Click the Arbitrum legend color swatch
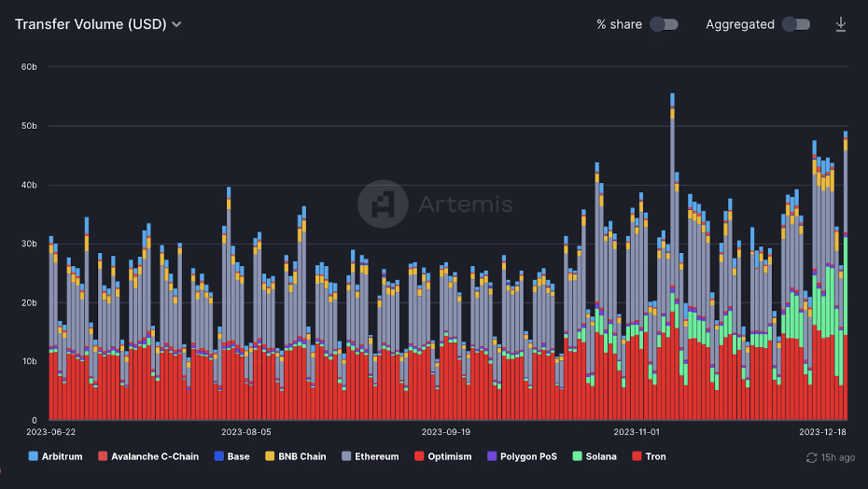868x489 pixels. pos(34,456)
